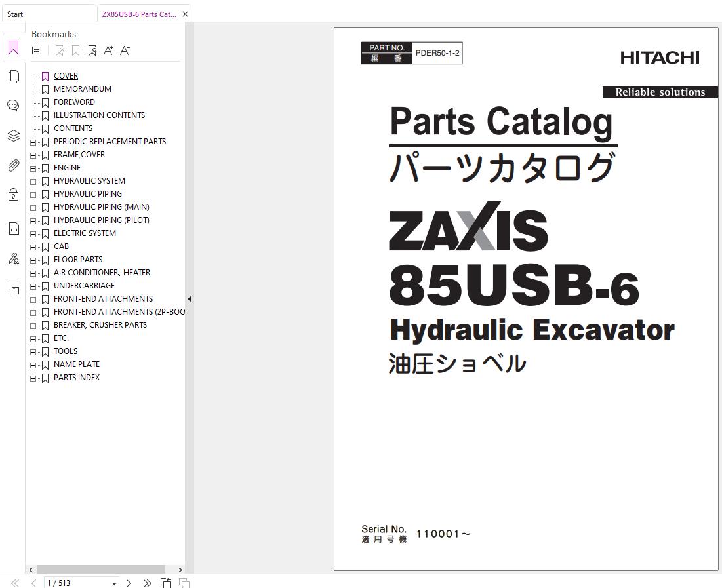Select the NAME PLATE bookmark

pos(77,364)
